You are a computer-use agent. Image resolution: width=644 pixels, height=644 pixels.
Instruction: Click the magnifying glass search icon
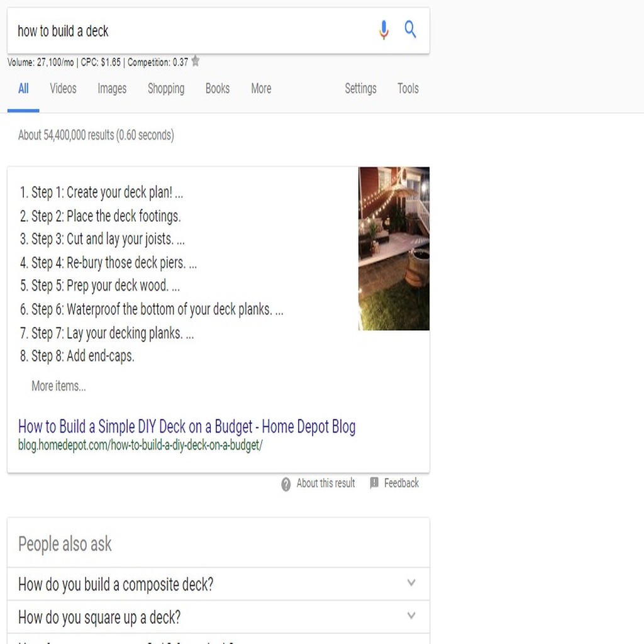pos(410,30)
